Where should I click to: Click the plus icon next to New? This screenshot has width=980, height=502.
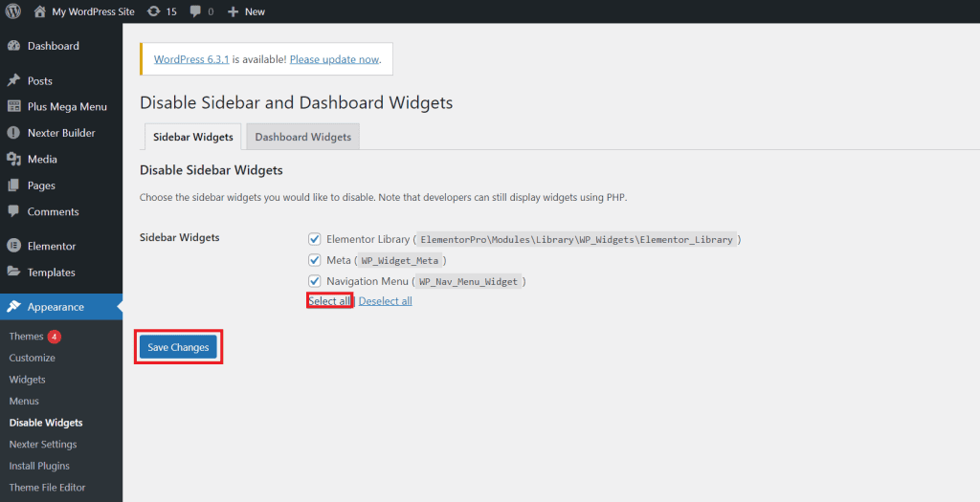234,11
